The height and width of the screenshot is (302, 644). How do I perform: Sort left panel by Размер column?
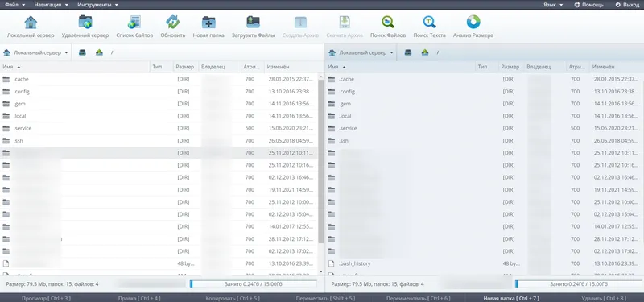coord(185,67)
